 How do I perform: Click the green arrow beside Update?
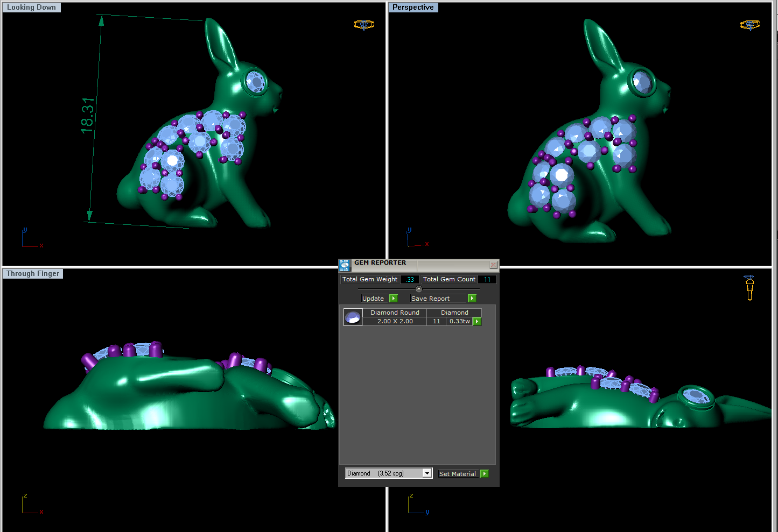(394, 299)
